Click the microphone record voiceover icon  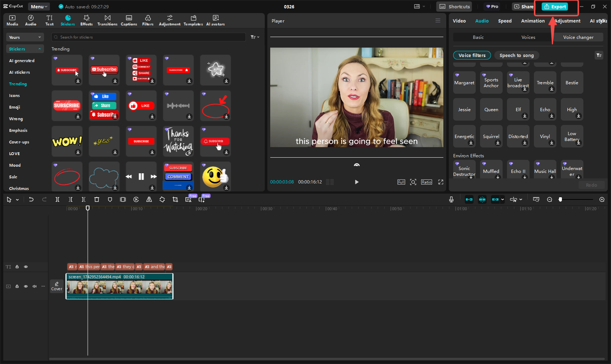pyautogui.click(x=451, y=199)
